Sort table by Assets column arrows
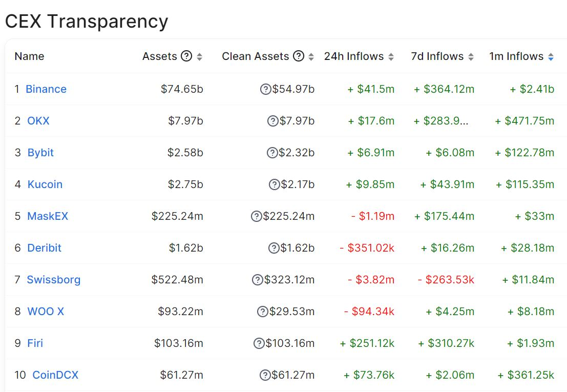 coord(200,57)
